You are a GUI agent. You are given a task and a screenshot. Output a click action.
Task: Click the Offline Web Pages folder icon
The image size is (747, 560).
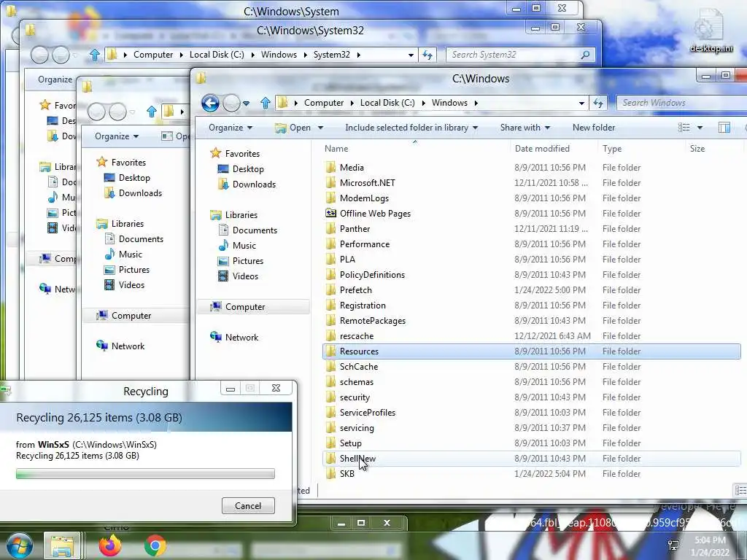click(330, 214)
